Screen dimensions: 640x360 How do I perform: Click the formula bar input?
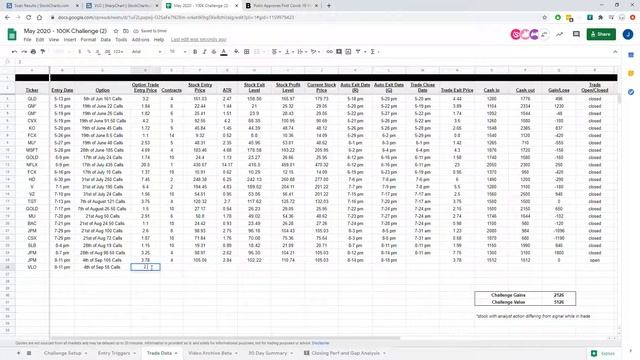coord(318,62)
